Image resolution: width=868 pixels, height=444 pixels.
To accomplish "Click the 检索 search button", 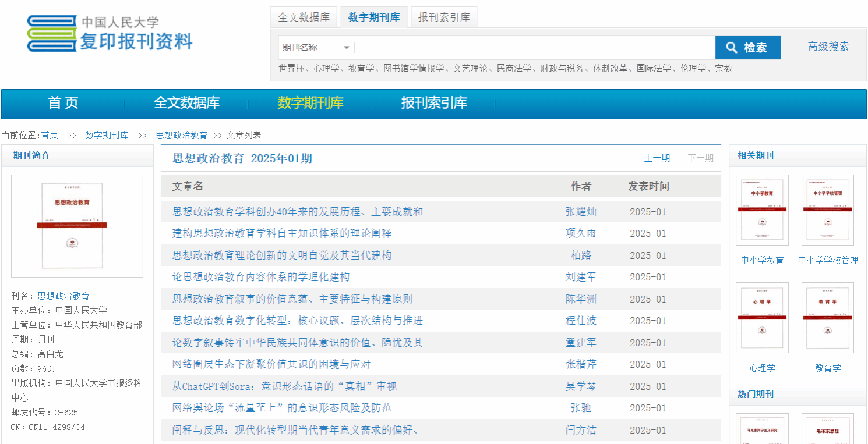I will [747, 48].
